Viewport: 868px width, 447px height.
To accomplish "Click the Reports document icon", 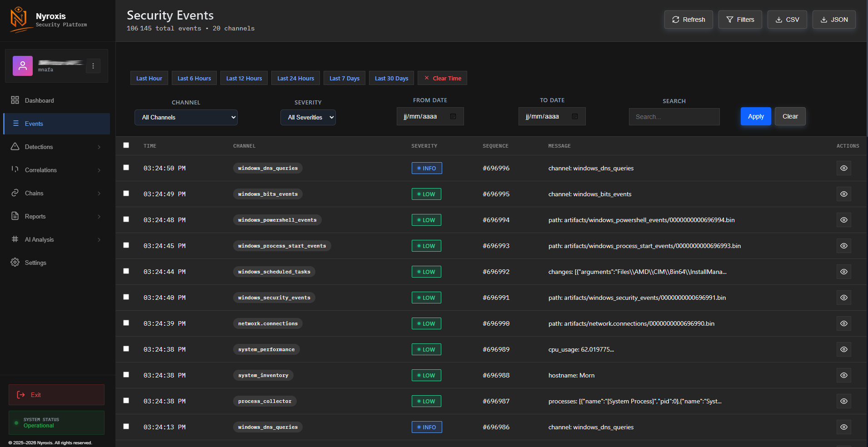I will tap(15, 216).
